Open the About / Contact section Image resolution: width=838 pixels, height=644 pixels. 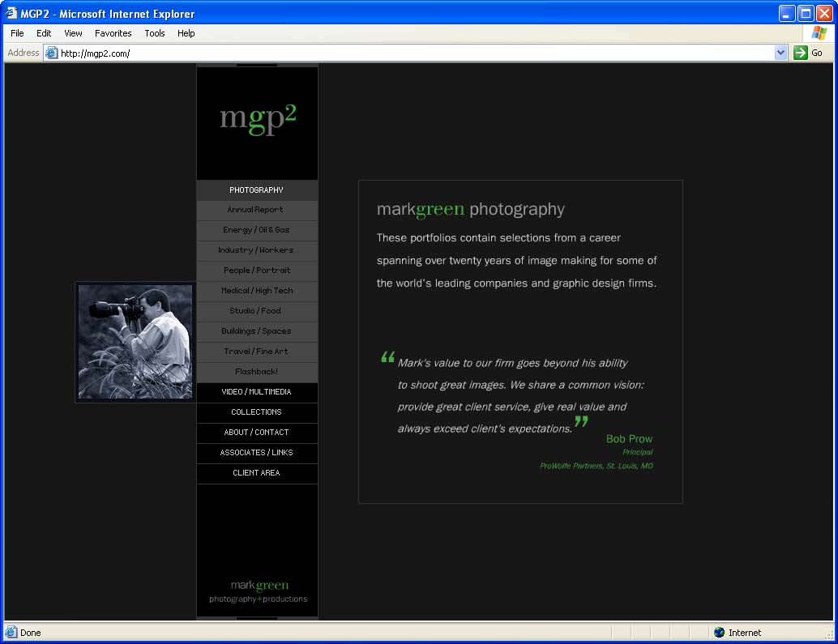point(256,433)
